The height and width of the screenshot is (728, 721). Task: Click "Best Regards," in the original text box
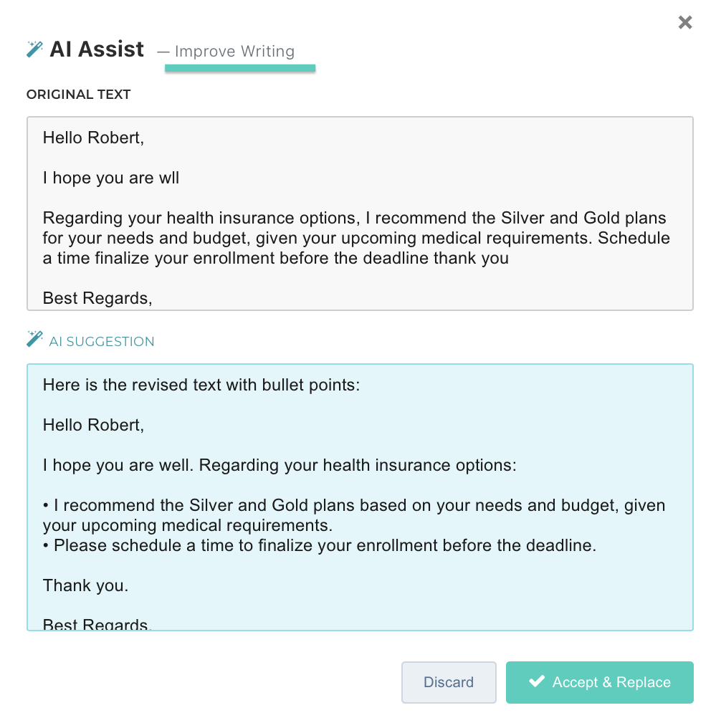[x=97, y=298]
